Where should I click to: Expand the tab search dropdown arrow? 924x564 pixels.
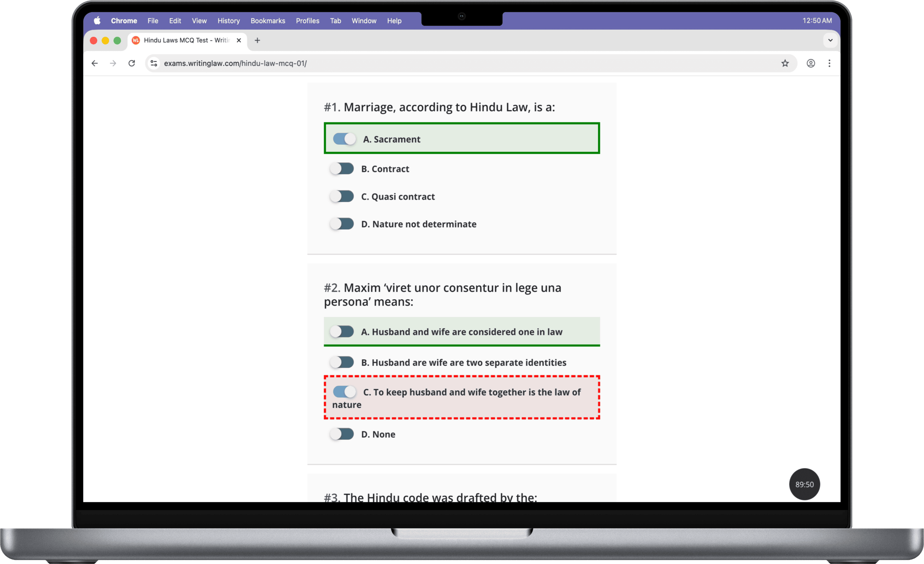(830, 41)
